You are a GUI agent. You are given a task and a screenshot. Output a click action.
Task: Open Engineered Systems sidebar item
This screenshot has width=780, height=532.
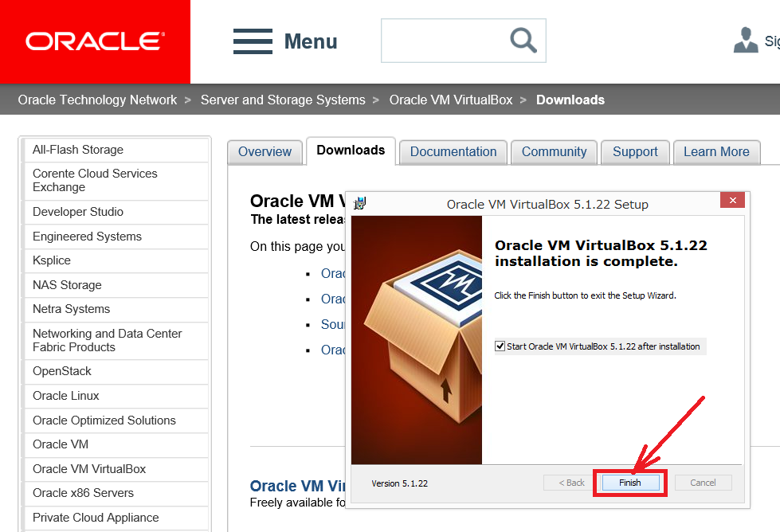point(116,237)
